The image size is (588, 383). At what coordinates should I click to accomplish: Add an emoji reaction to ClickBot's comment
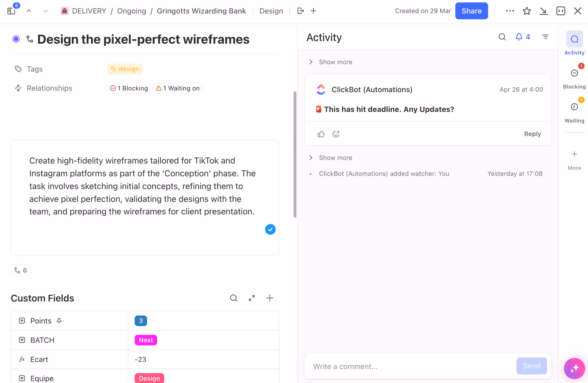tap(336, 134)
